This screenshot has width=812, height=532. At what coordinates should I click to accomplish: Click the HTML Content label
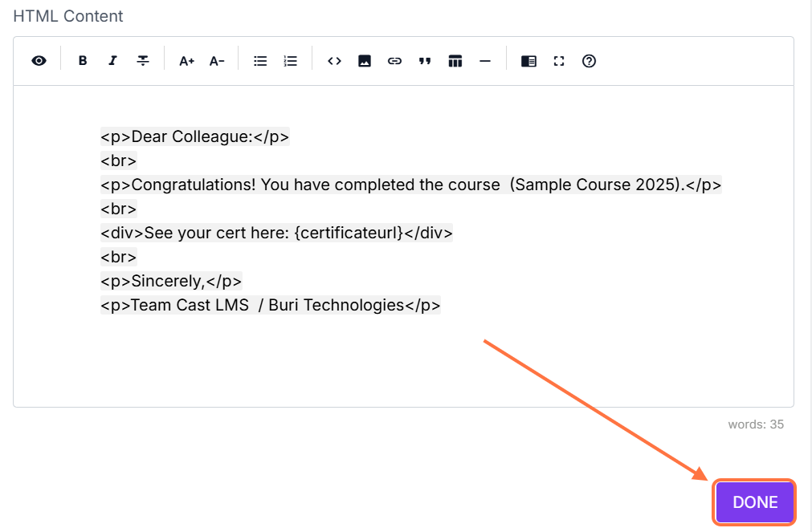click(67, 16)
